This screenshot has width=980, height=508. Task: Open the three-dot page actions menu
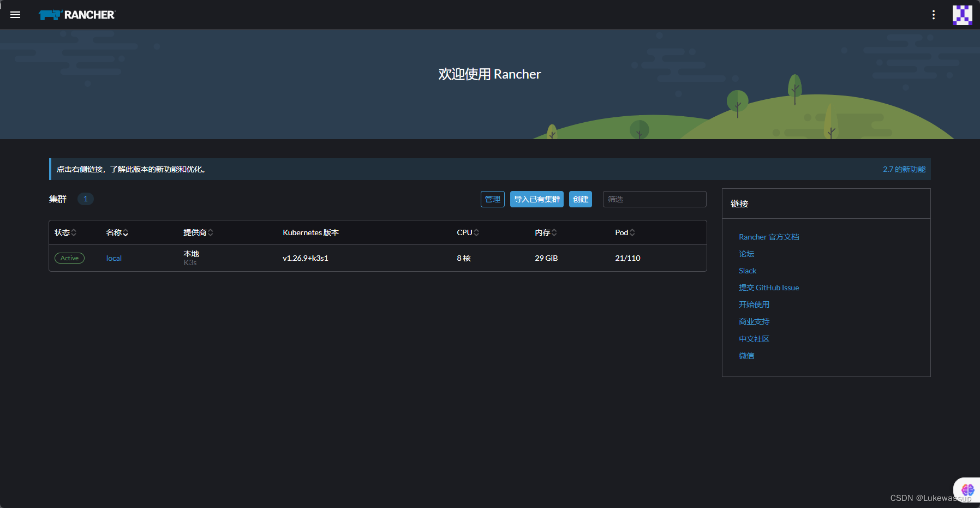(x=934, y=15)
